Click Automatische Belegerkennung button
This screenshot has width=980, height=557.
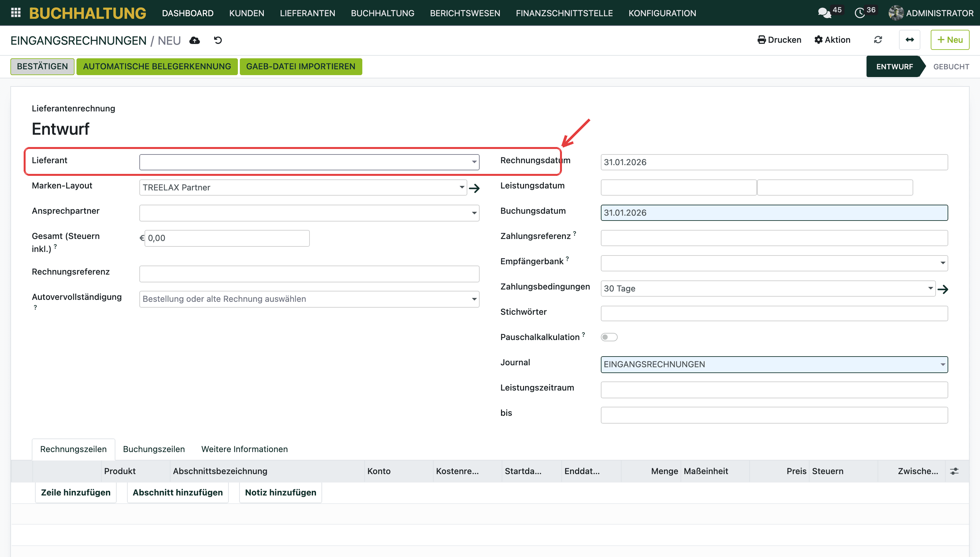(x=157, y=67)
